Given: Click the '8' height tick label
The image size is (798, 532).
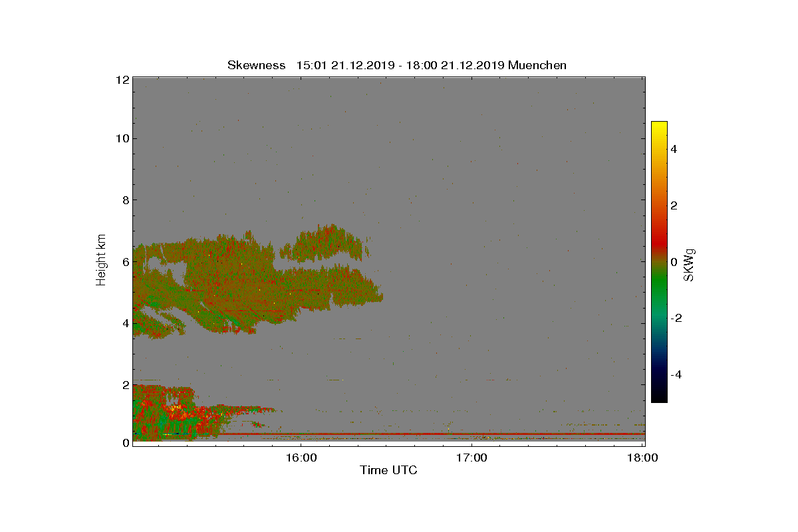Looking at the screenshot, I should pyautogui.click(x=125, y=199).
